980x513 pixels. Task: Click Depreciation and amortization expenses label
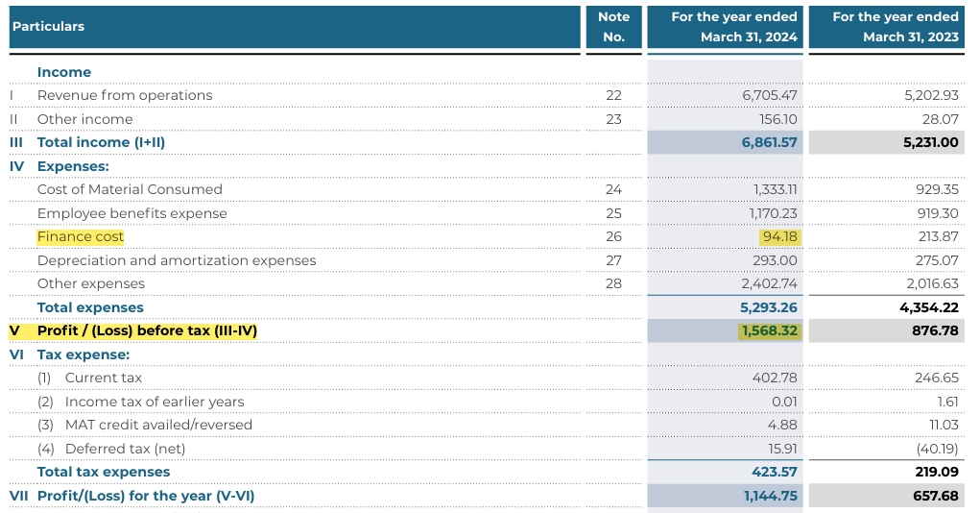177,260
